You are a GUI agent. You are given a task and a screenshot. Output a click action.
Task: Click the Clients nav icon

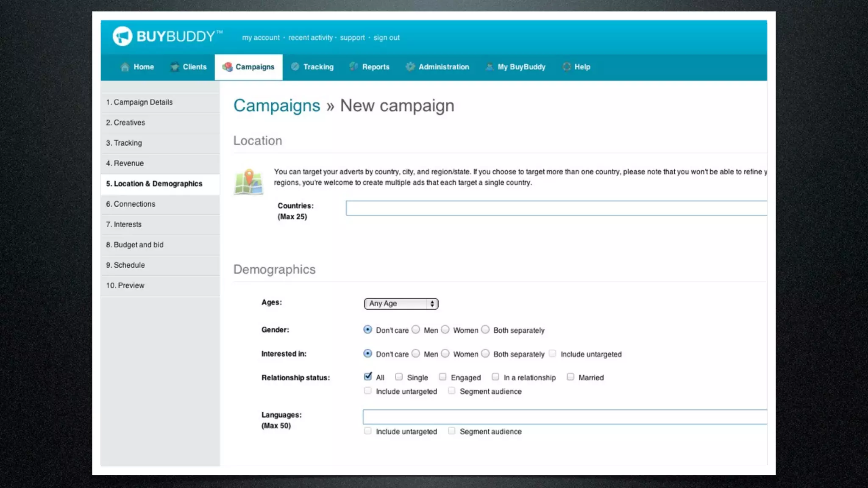coord(174,67)
